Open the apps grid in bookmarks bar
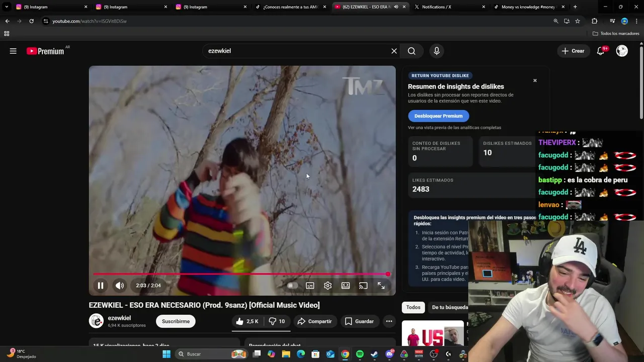Image resolution: width=644 pixels, height=362 pixels. coord(7,34)
